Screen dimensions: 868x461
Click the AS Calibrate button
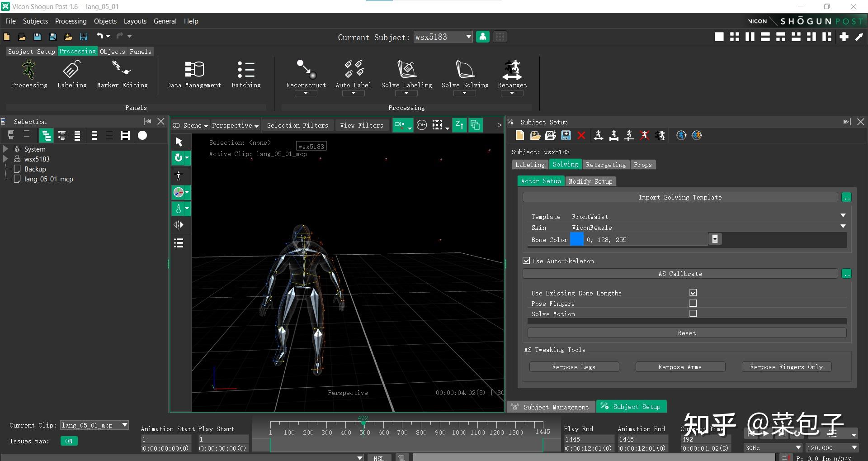680,274
